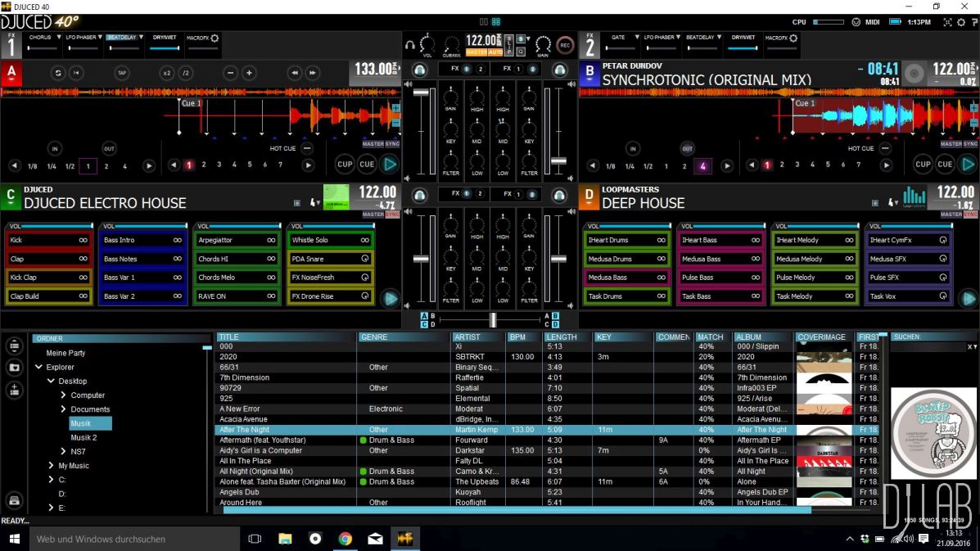The height and width of the screenshot is (551, 980).
Task: Click the CUP button on deck A
Action: click(345, 164)
